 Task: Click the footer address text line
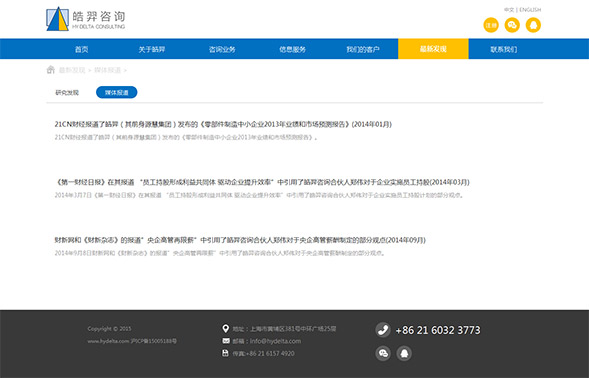click(284, 329)
